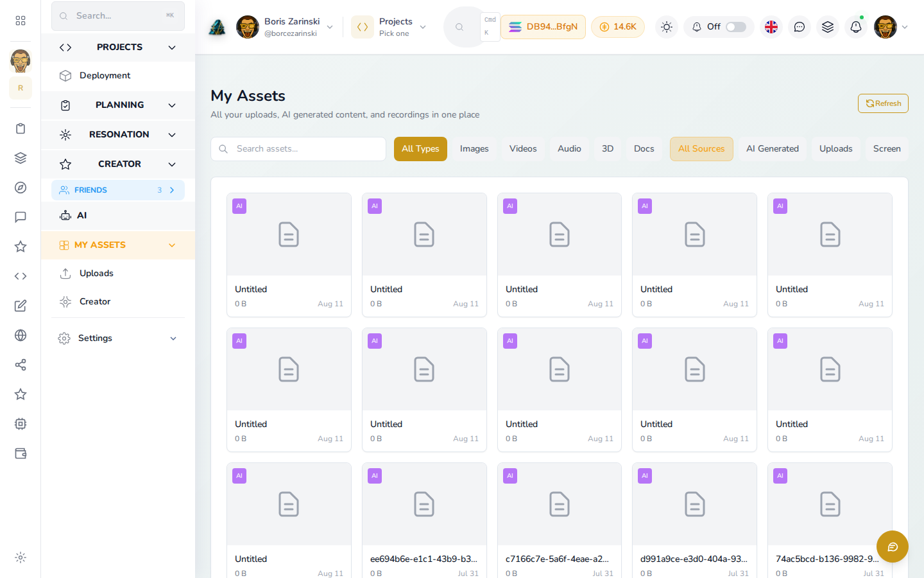Screen dimensions: 924x578
Task: Open the profile avatar menu at the header's end
Action: 891,27
